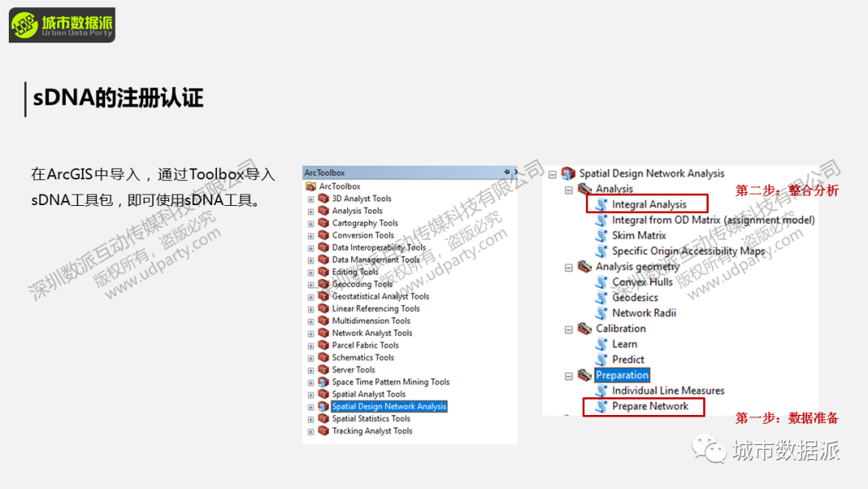Click the Server Tools toolbox icon
868x489 pixels.
(x=324, y=369)
